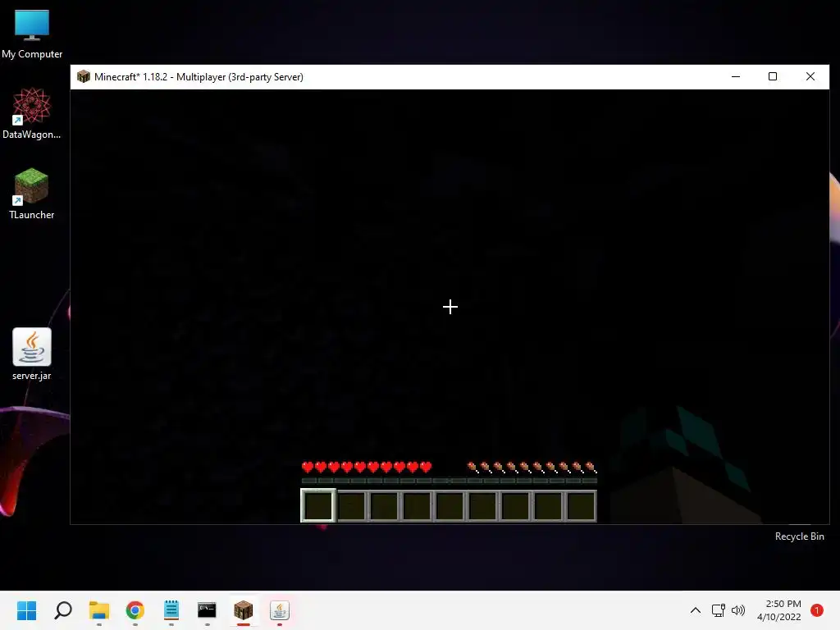
Task: Maximize the Minecraft window
Action: (x=773, y=76)
